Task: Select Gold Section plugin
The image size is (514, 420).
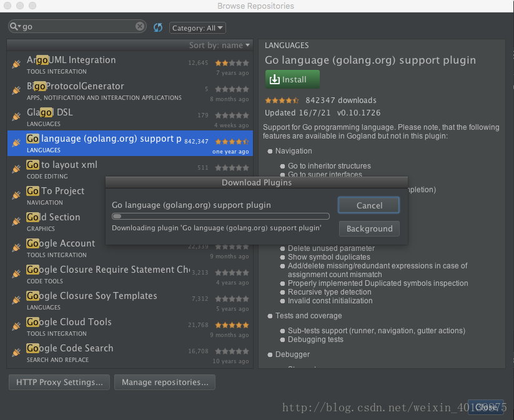Action: (x=56, y=222)
